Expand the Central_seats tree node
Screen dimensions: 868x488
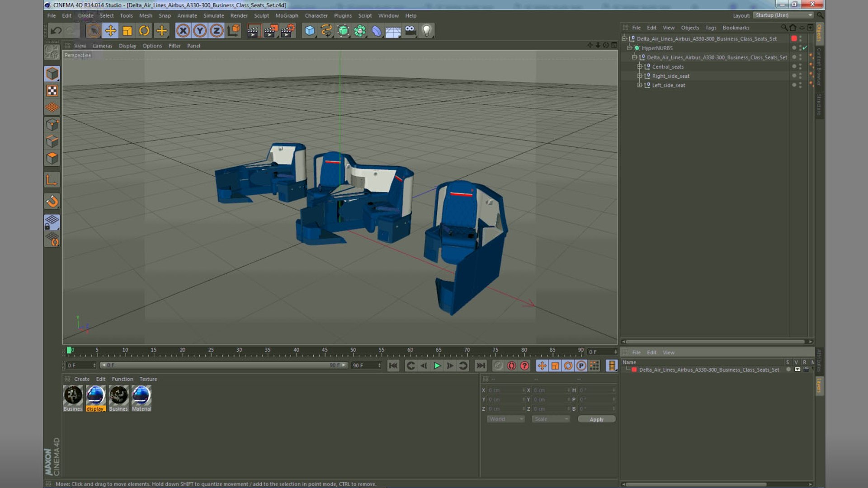coord(639,66)
